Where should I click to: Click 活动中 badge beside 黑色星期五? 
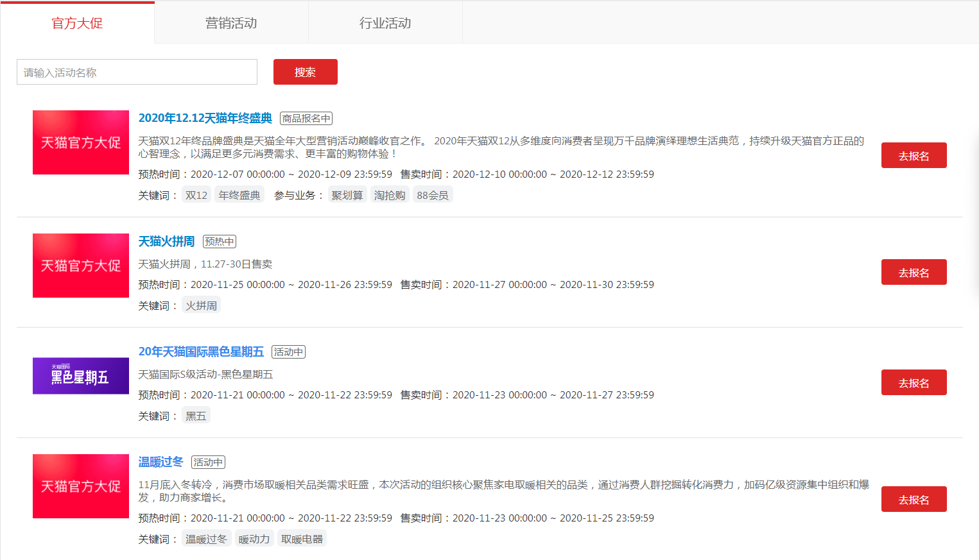(288, 352)
